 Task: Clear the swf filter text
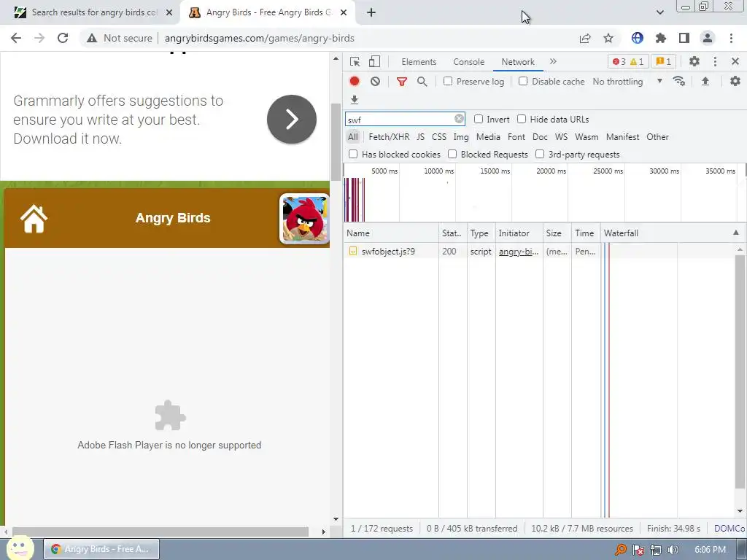(x=459, y=119)
